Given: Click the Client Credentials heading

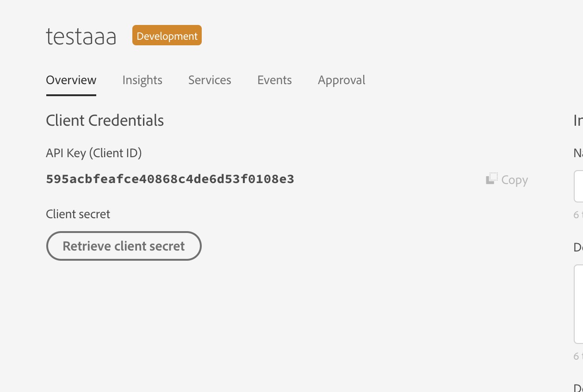Looking at the screenshot, I should pos(105,120).
